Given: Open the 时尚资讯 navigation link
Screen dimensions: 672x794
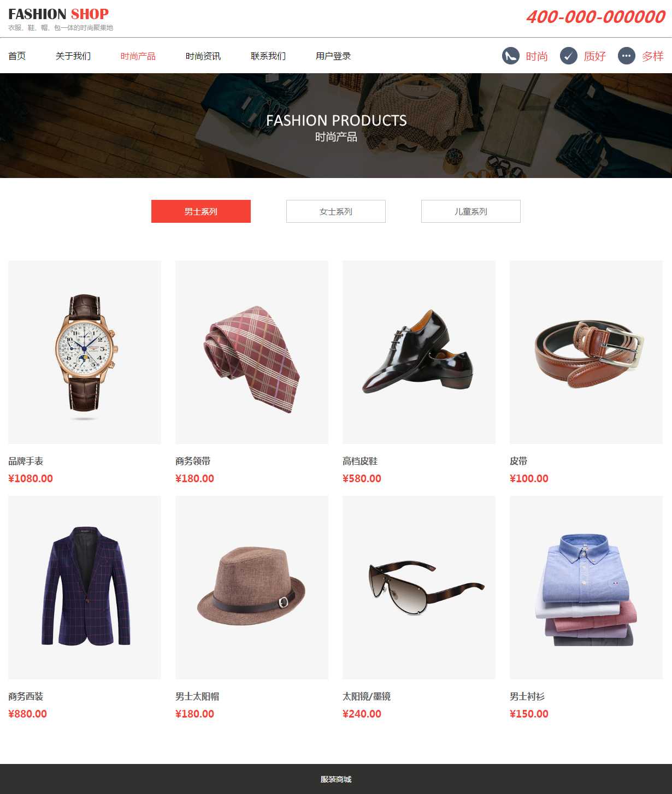Looking at the screenshot, I should point(203,56).
